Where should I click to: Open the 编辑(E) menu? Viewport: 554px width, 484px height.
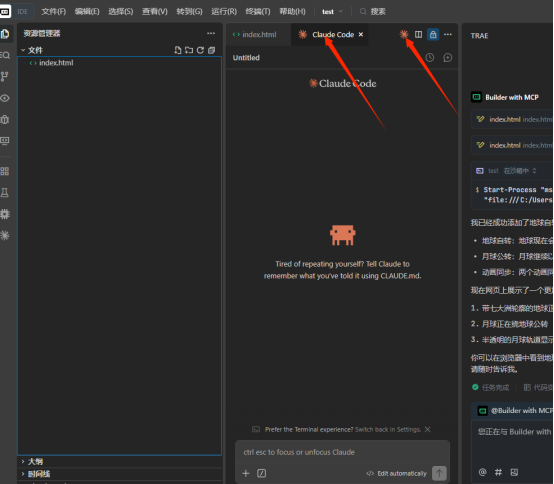[x=87, y=12]
